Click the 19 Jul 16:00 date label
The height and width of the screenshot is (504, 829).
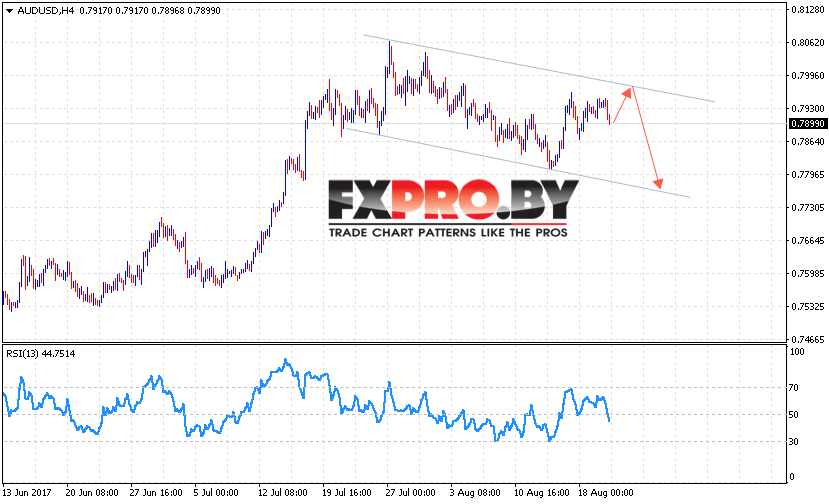pos(347,493)
